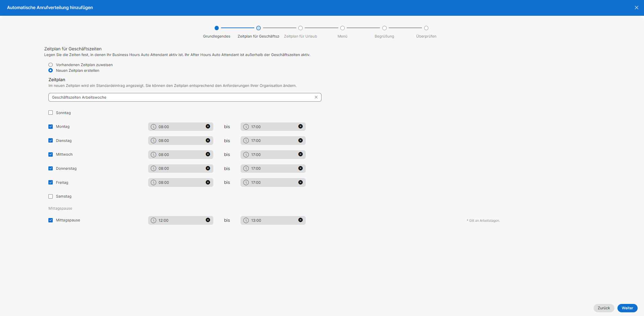Viewport: 644px width, 316px height.
Task: Click into the schedule name text field
Action: pos(181,97)
